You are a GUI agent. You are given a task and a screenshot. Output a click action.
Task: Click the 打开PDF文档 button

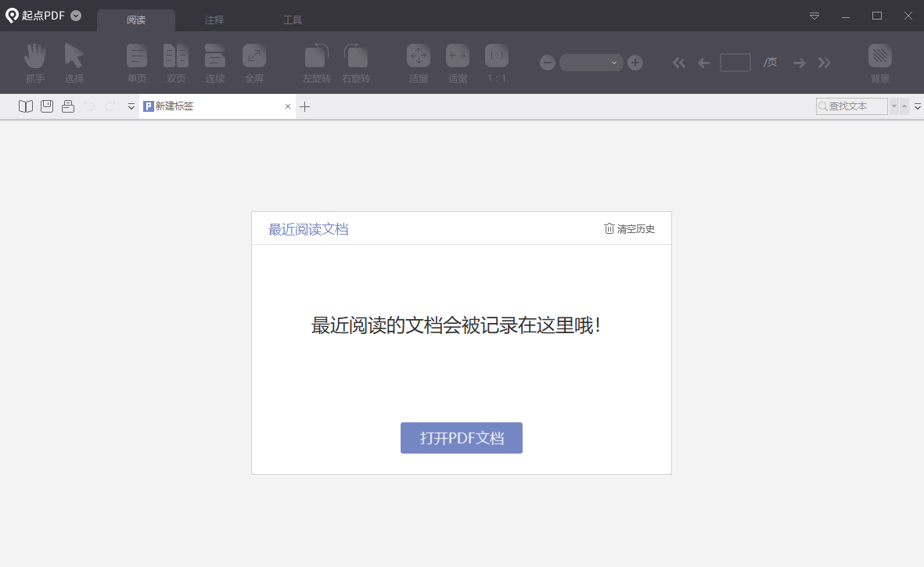coord(462,438)
